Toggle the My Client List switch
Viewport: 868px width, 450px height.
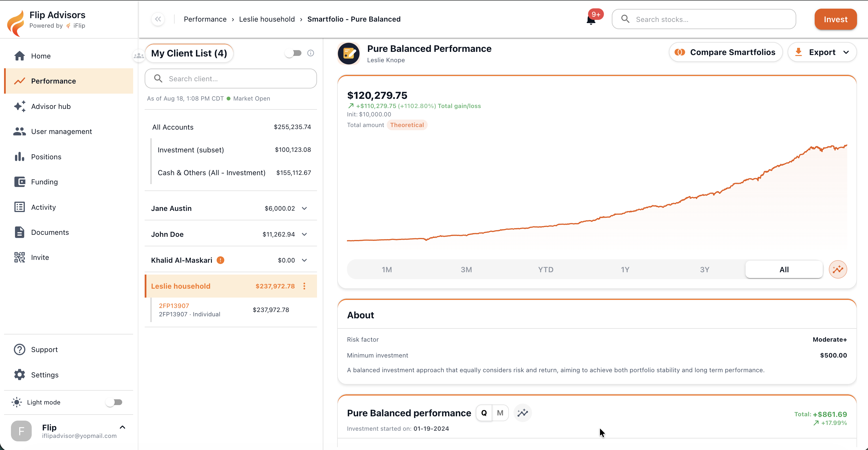coord(293,53)
